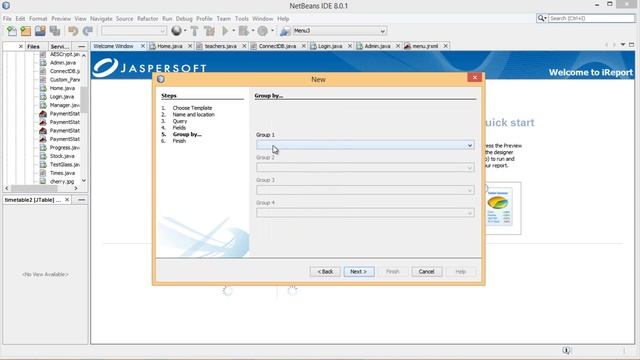This screenshot has width=640, height=360.
Task: Click the Save All toolbar icon
Action: coord(55,31)
